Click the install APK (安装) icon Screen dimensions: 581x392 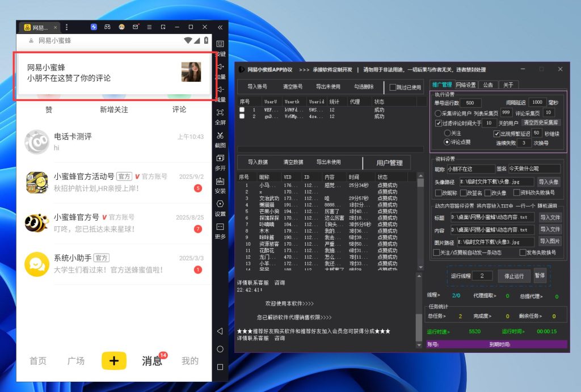[x=220, y=181]
